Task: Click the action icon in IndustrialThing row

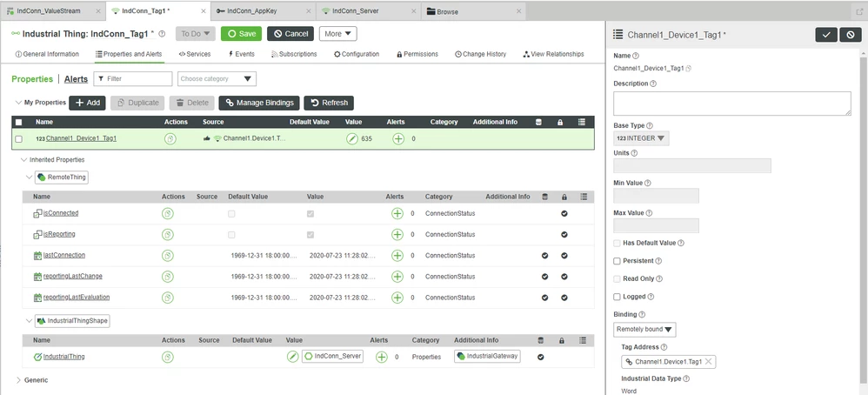Action: point(168,357)
